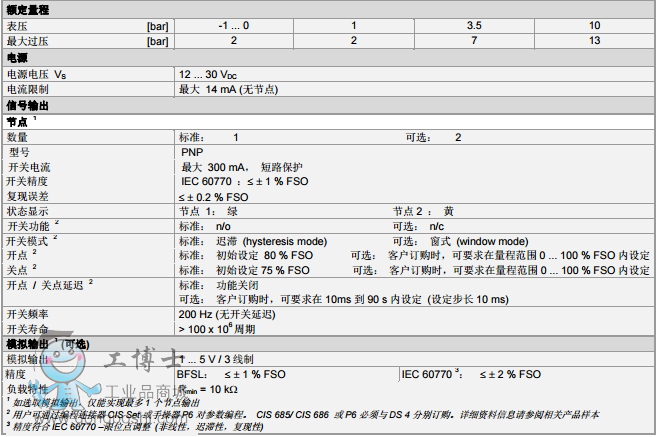Screen dimensions: 657x437
Task: Select the 电源 section header
Action: [18, 57]
